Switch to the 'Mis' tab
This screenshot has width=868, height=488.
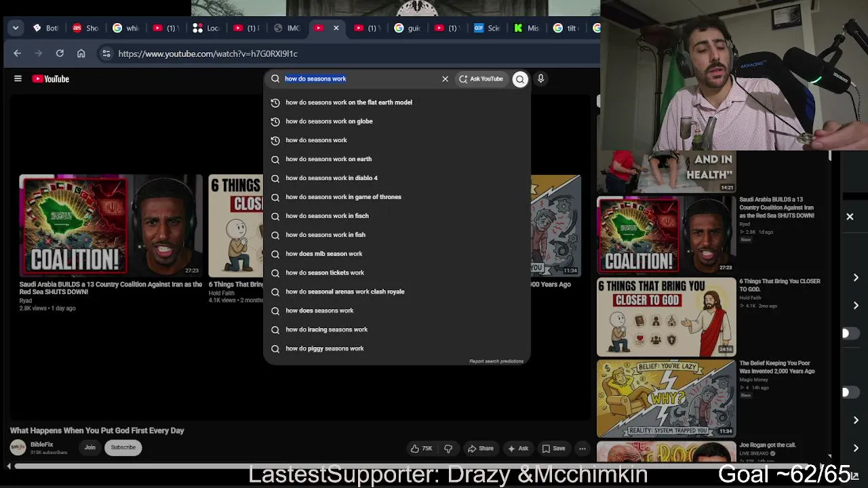click(528, 28)
